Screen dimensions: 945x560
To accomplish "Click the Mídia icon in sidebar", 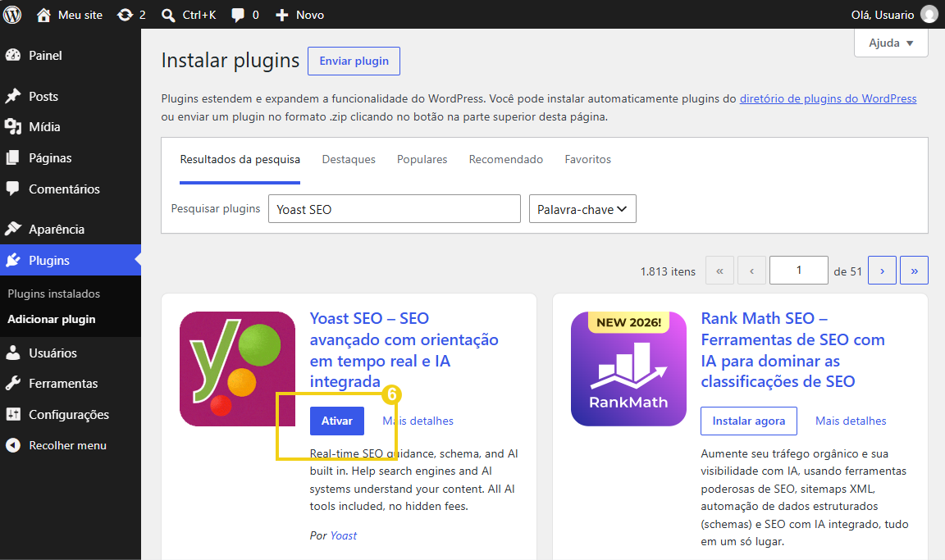I will (12, 126).
